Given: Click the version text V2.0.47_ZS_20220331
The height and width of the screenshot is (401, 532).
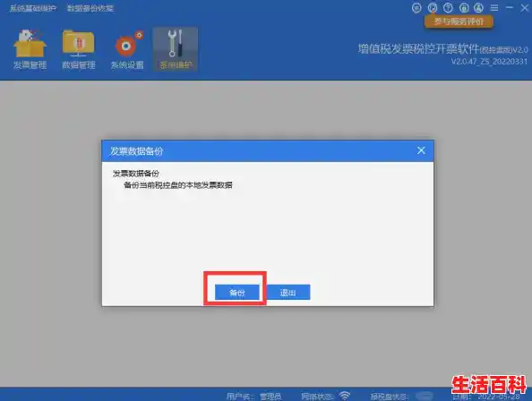Looking at the screenshot, I should coord(489,62).
